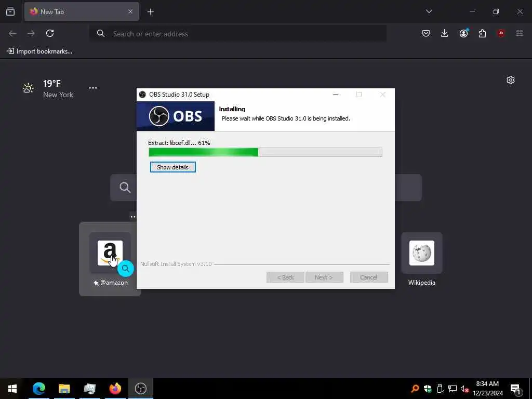This screenshot has height=399, width=532.
Task: Click the OBS logo banner in installer
Action: 176,116
